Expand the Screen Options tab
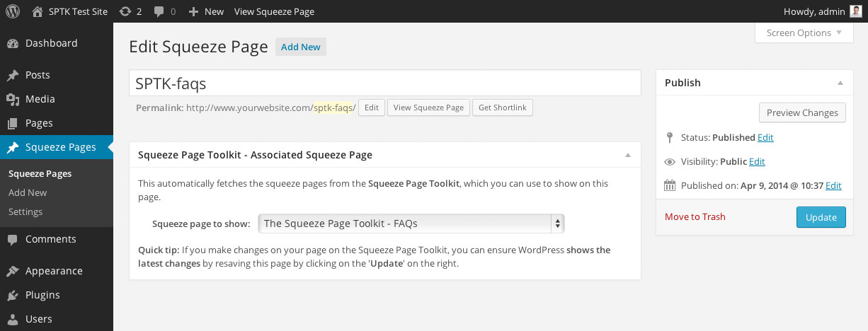Image resolution: width=868 pixels, height=331 pixels. [804, 33]
